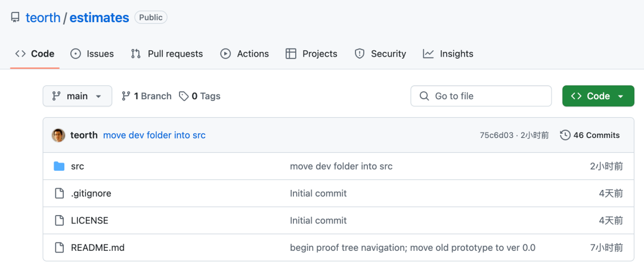Screen dimensions: 644x270
Task: Open the Pull requests tab
Action: point(167,54)
